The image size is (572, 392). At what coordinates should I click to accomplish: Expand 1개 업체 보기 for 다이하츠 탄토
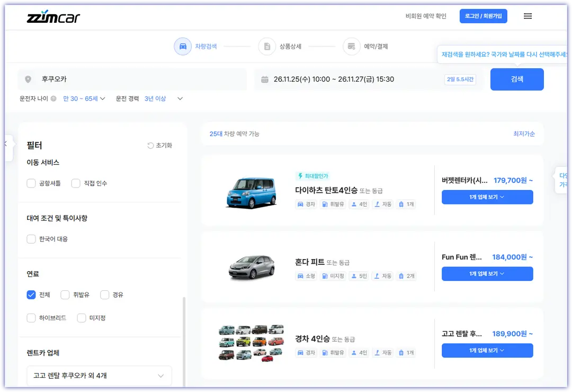click(x=487, y=197)
